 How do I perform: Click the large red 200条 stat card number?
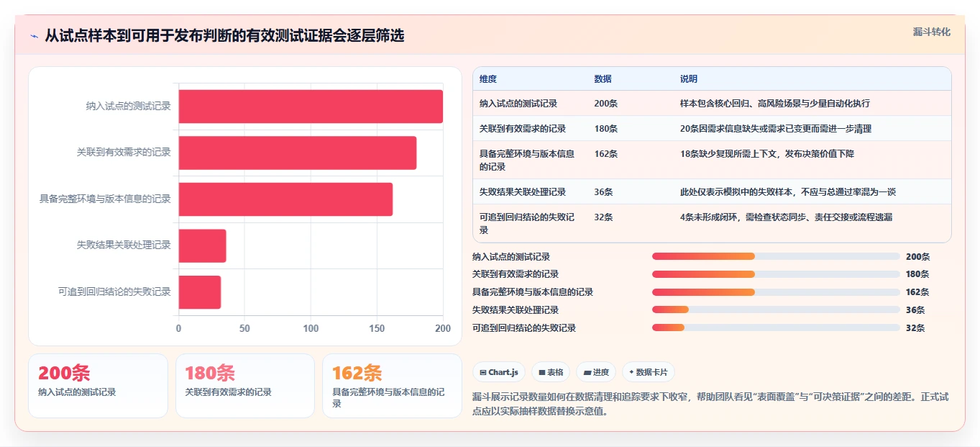[64, 373]
